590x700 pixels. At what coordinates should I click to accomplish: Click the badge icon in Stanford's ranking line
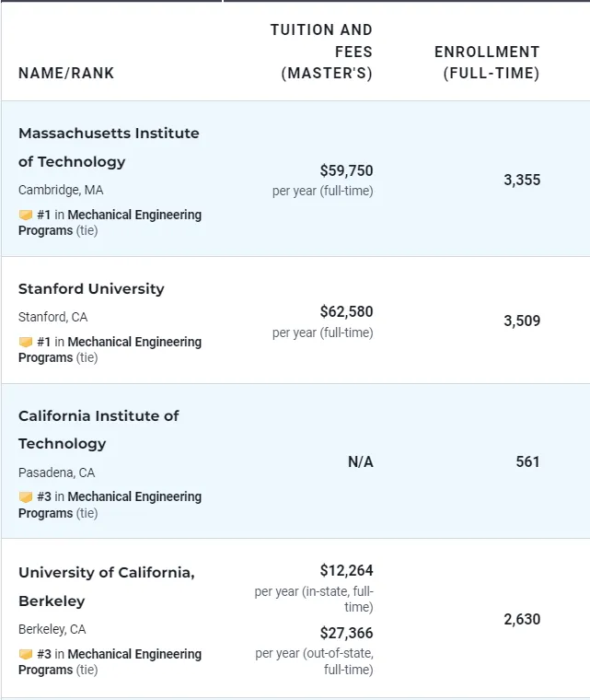[x=26, y=342]
